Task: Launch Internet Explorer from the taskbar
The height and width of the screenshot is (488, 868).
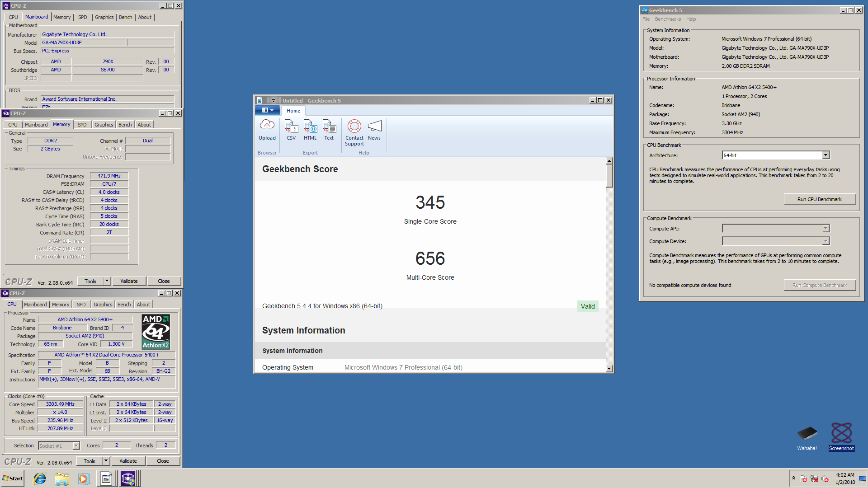Action: click(x=40, y=479)
